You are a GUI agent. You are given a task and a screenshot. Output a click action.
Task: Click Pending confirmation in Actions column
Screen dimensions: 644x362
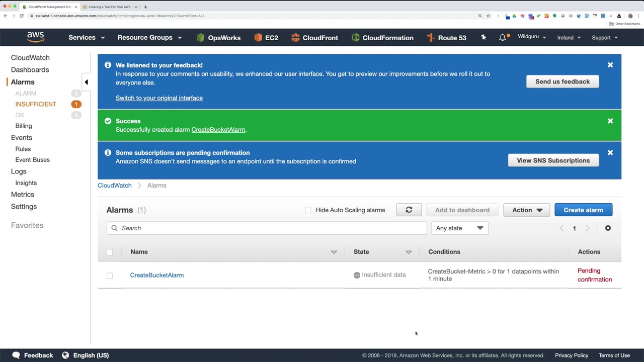[x=595, y=275]
